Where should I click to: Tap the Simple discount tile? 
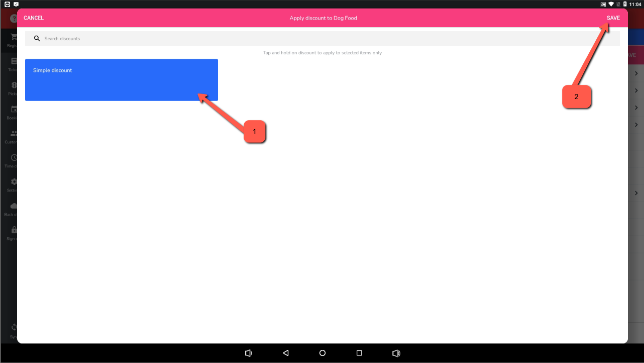[x=121, y=80]
